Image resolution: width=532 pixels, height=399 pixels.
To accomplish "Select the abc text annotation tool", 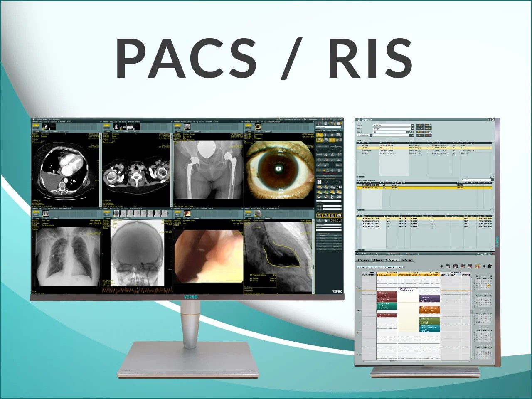I will click(339, 160).
